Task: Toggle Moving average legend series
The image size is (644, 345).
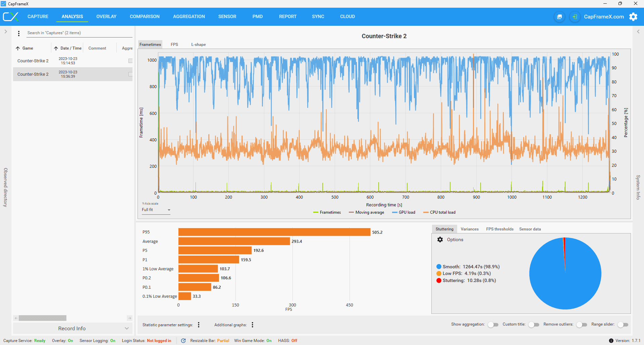Action: coord(366,212)
